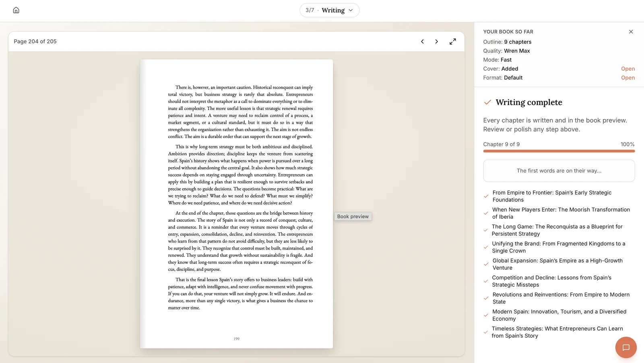Click 'Mode: Fast' entry
Image resolution: width=644 pixels, height=363 pixels.
[x=497, y=59]
